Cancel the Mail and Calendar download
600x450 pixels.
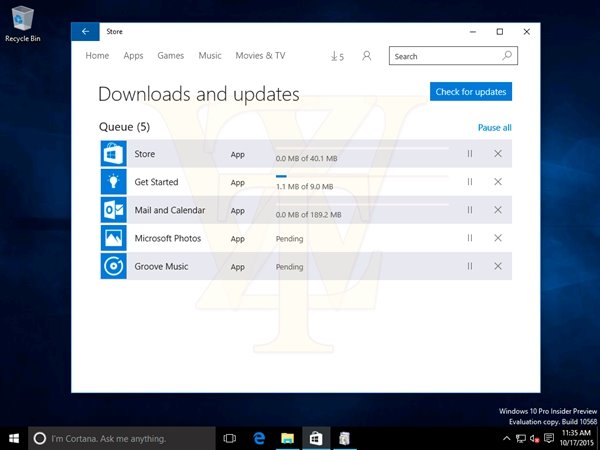(498, 210)
